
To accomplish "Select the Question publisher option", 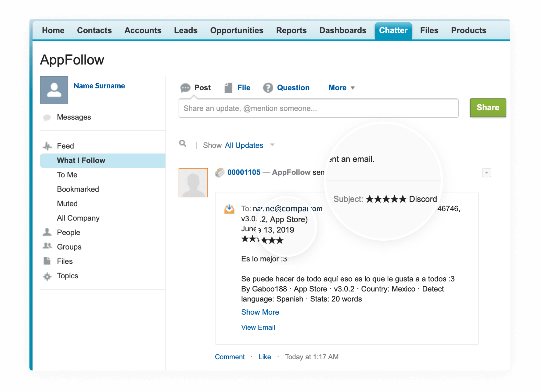I will (293, 88).
